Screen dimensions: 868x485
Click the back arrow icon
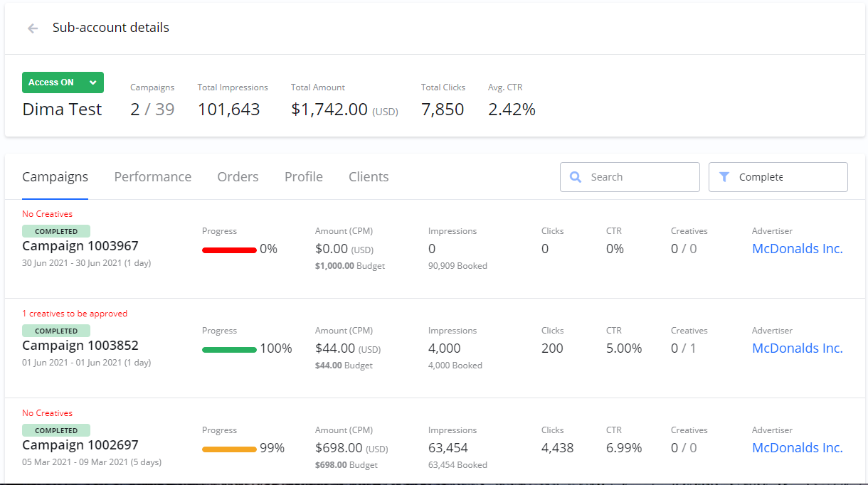(x=32, y=28)
